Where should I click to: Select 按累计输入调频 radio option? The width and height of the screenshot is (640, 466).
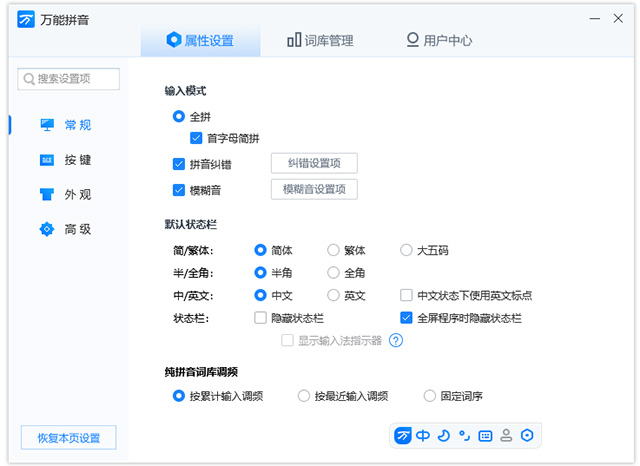[x=179, y=395]
